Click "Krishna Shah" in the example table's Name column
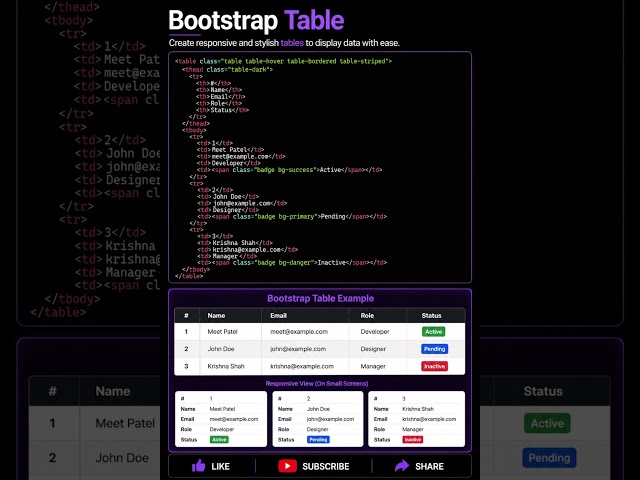The height and width of the screenshot is (480, 640). click(x=226, y=366)
